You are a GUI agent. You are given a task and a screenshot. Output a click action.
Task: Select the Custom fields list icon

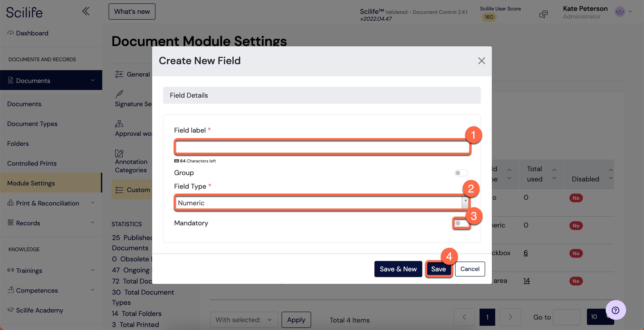pos(119,190)
